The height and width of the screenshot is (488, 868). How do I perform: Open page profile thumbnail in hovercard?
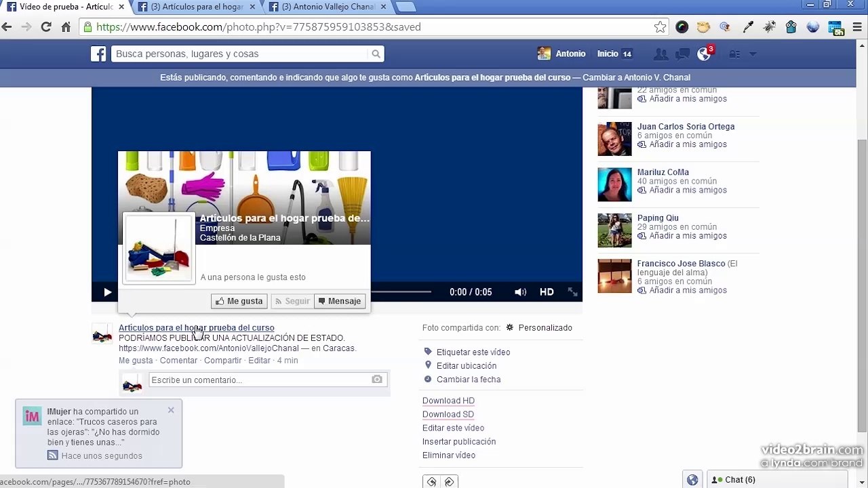159,248
